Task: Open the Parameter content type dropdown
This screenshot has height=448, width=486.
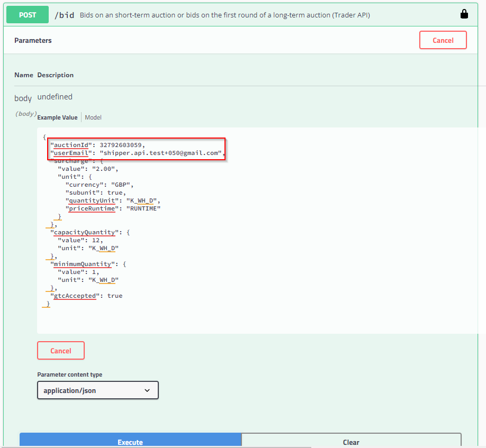Action: coord(97,390)
